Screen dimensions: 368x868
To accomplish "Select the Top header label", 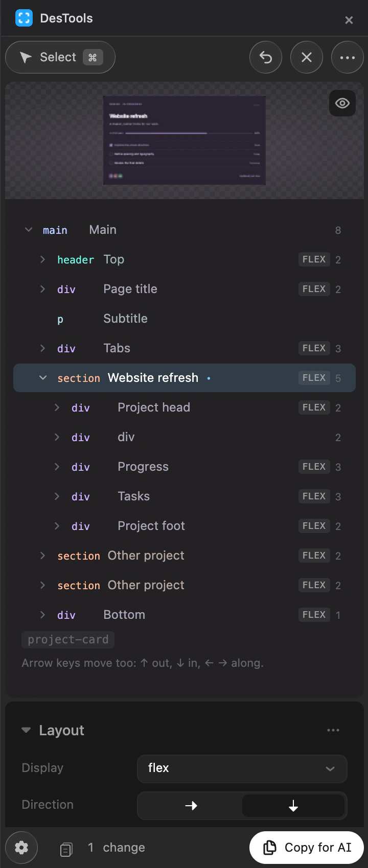I will [x=114, y=260].
